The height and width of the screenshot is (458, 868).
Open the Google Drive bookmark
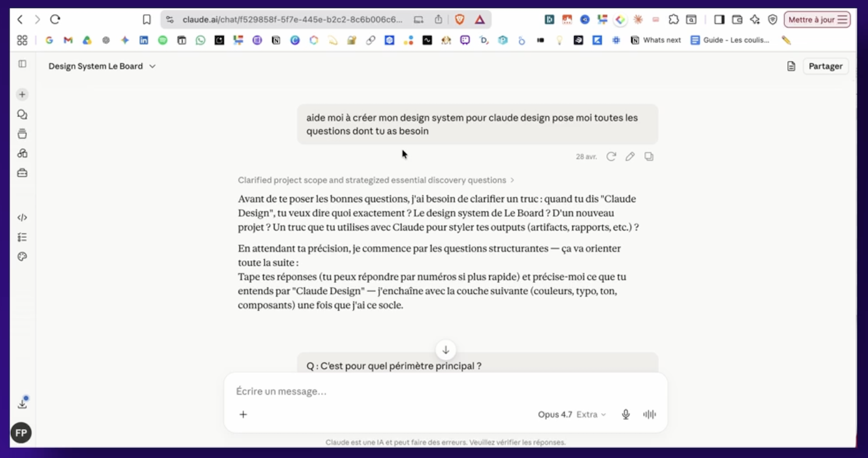click(x=87, y=40)
